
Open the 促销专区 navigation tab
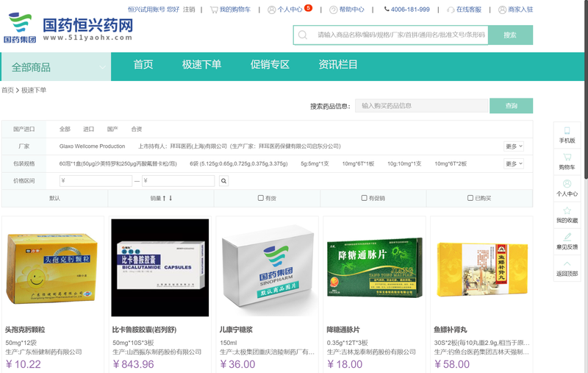pos(270,65)
